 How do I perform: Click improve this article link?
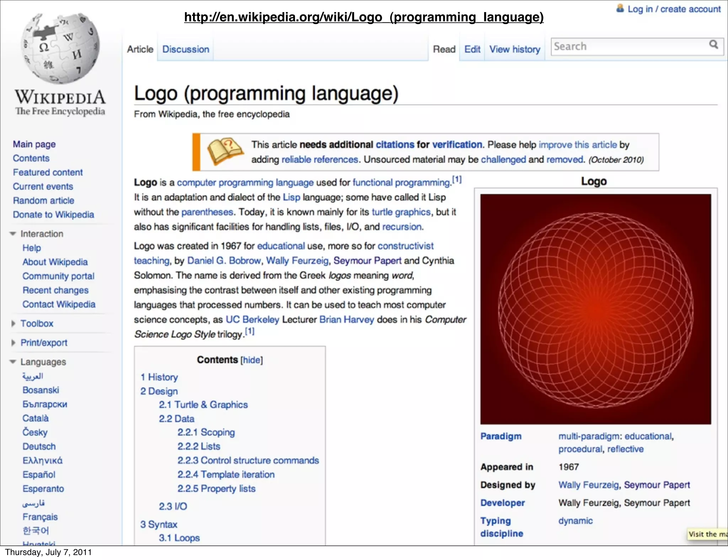(x=578, y=145)
